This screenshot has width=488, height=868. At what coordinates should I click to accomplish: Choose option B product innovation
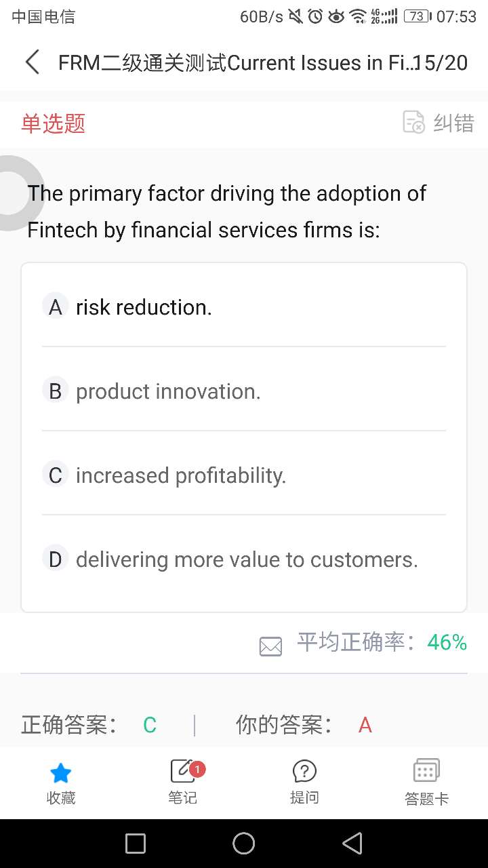point(168,391)
